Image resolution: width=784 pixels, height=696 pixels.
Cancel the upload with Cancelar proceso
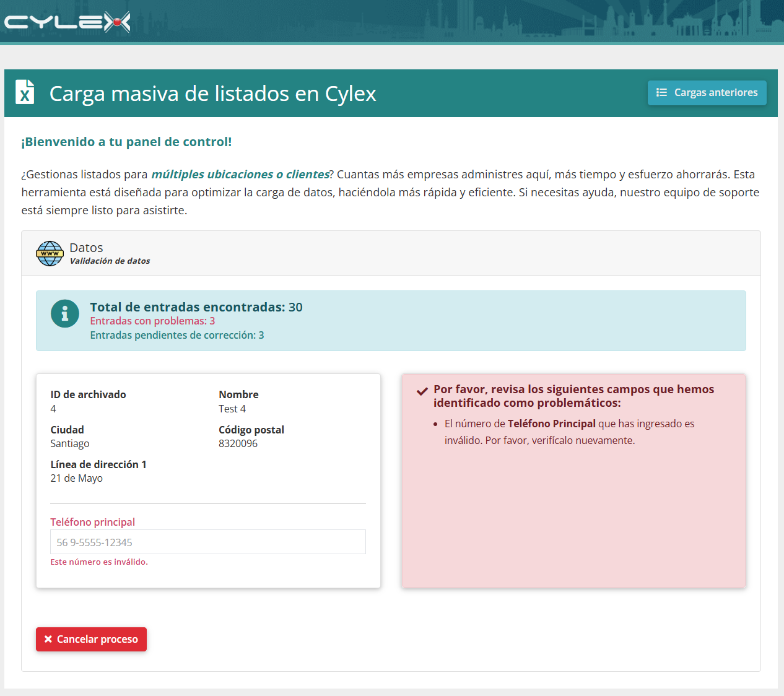[91, 639]
